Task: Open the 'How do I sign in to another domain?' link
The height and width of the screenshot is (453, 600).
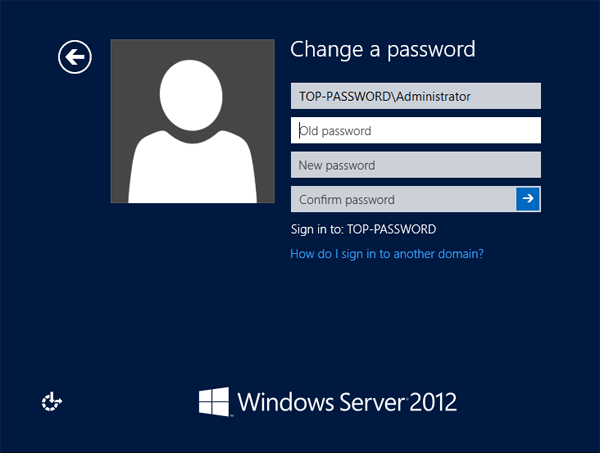Action: (387, 254)
